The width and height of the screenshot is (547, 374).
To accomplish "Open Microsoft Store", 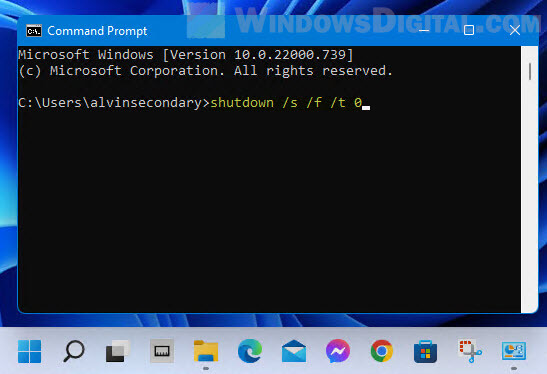I will click(x=426, y=351).
